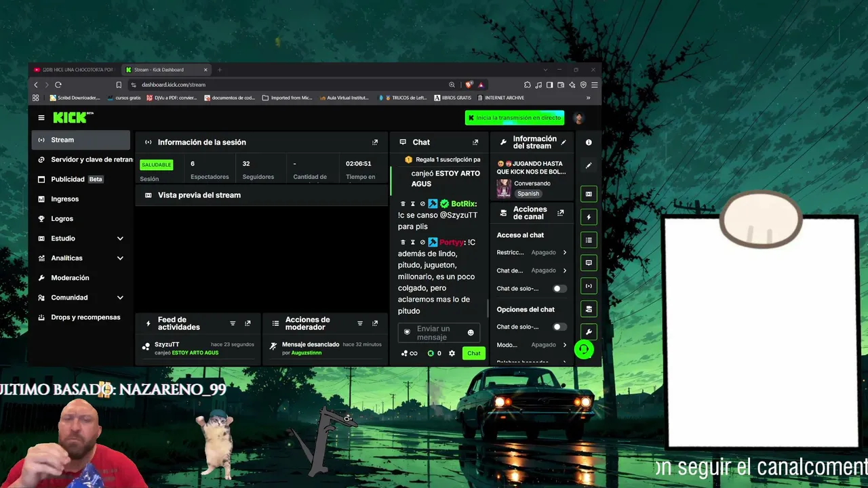Open the Kick hamburger menu
The width and height of the screenshot is (868, 488).
[41, 118]
